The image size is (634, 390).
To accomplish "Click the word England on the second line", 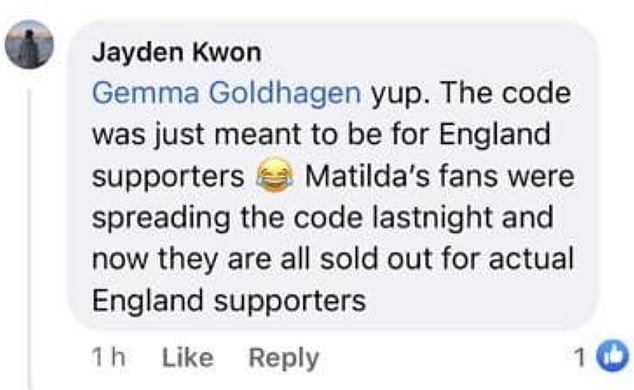I will (x=495, y=135).
